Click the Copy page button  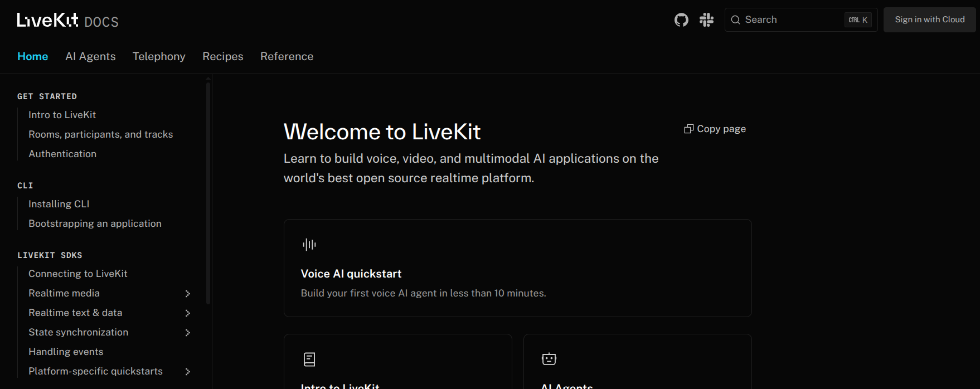point(715,129)
